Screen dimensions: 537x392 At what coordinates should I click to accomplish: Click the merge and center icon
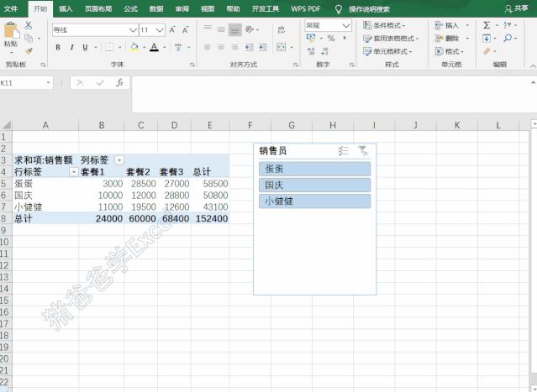(282, 47)
